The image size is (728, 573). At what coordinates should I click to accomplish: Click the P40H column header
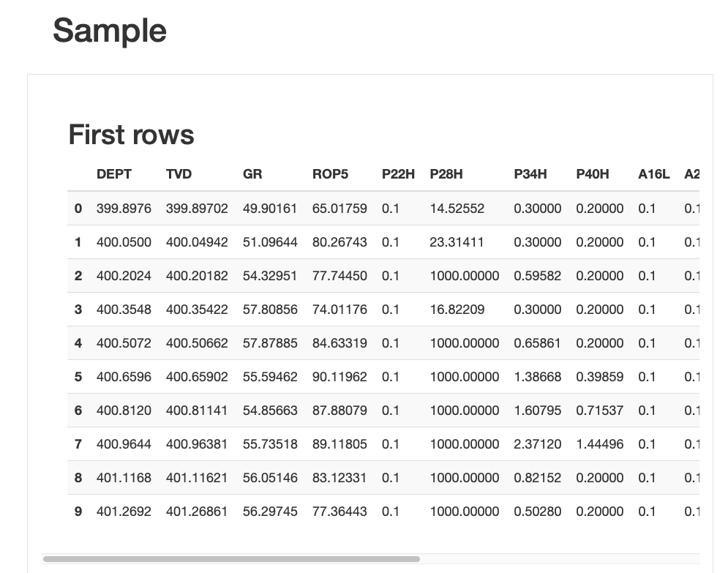point(593,174)
